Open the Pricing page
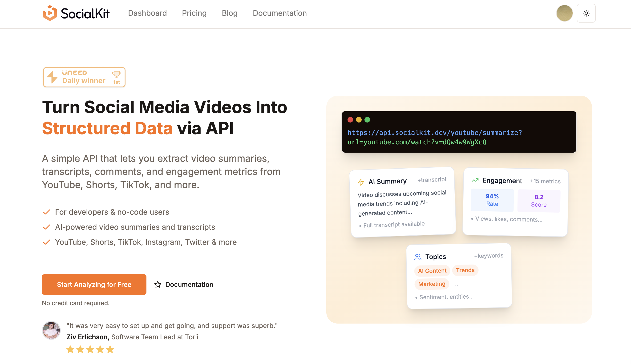The height and width of the screenshot is (364, 631). (194, 13)
